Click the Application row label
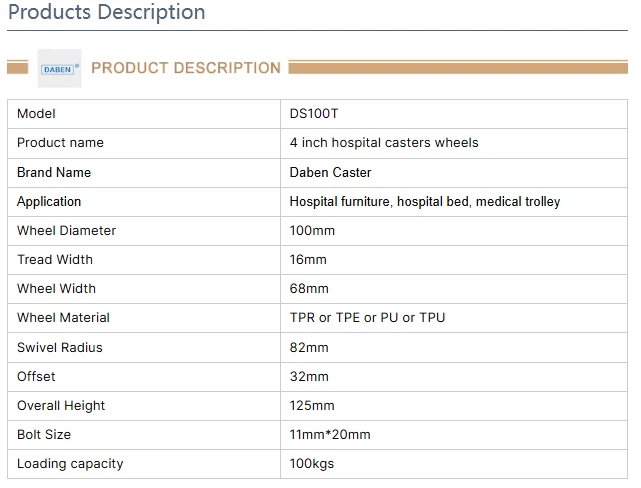Viewport: 641px width, 488px height. 49,201
